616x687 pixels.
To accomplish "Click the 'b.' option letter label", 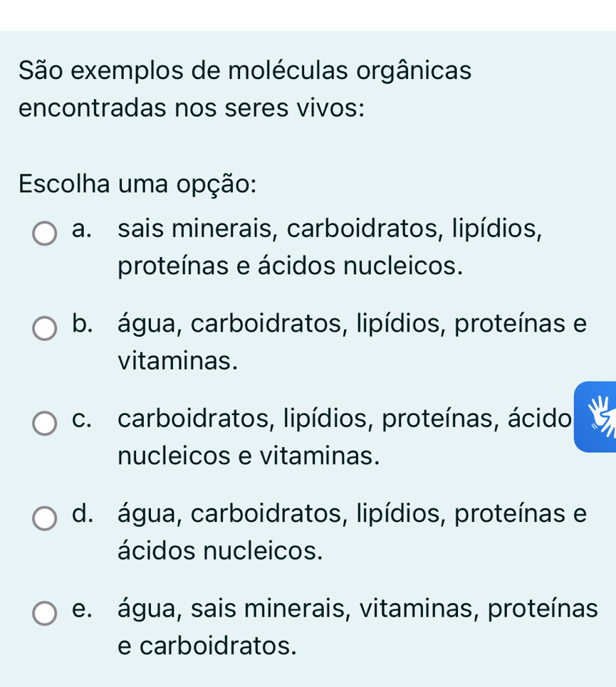I will click(83, 324).
